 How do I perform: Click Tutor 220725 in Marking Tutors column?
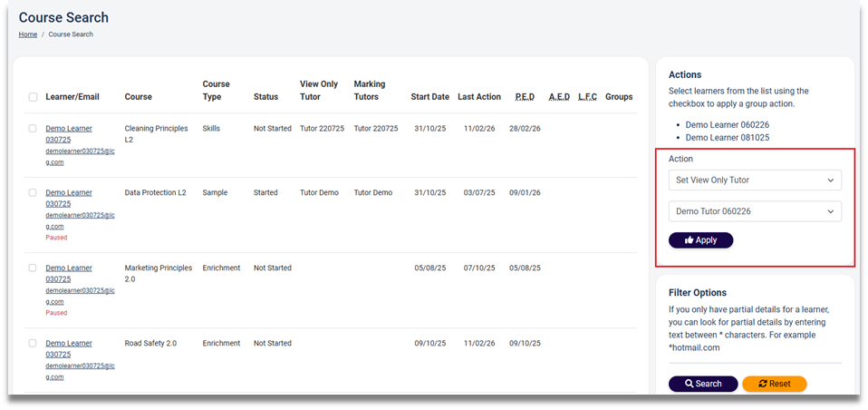pyautogui.click(x=376, y=129)
